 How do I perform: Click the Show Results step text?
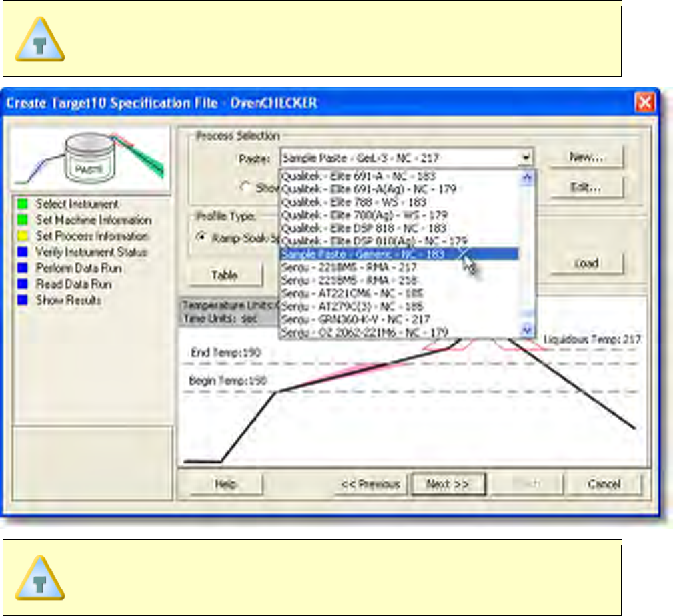(x=69, y=300)
